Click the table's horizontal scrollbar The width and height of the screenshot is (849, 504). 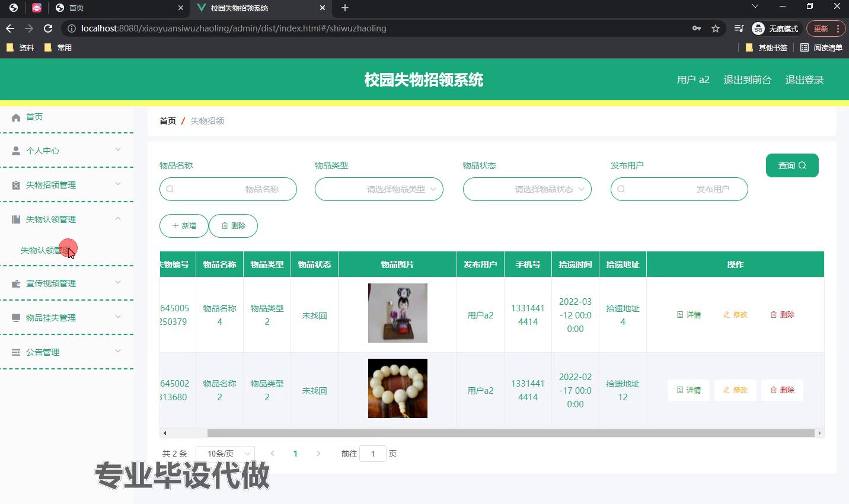(510, 433)
